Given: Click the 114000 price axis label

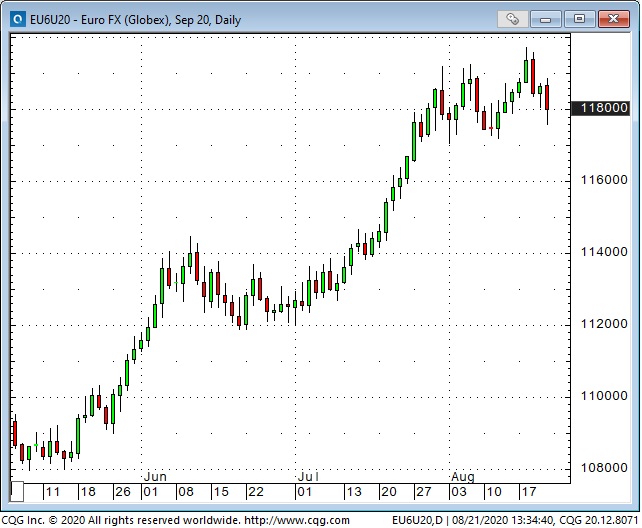Looking at the screenshot, I should [x=604, y=252].
